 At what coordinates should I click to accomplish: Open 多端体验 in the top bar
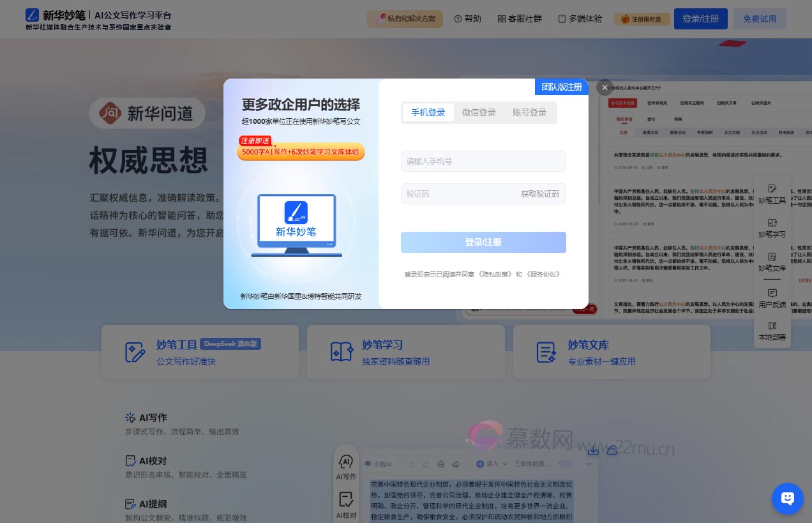[580, 19]
